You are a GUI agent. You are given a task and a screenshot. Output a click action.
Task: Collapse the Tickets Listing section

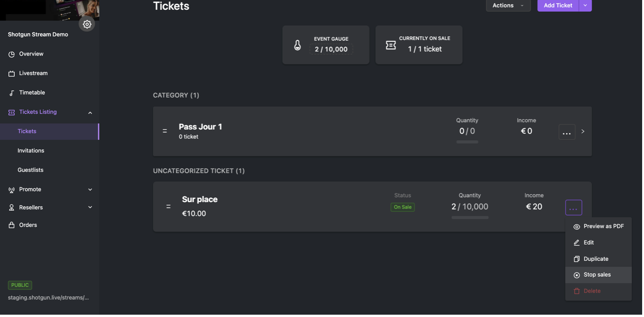click(x=90, y=113)
